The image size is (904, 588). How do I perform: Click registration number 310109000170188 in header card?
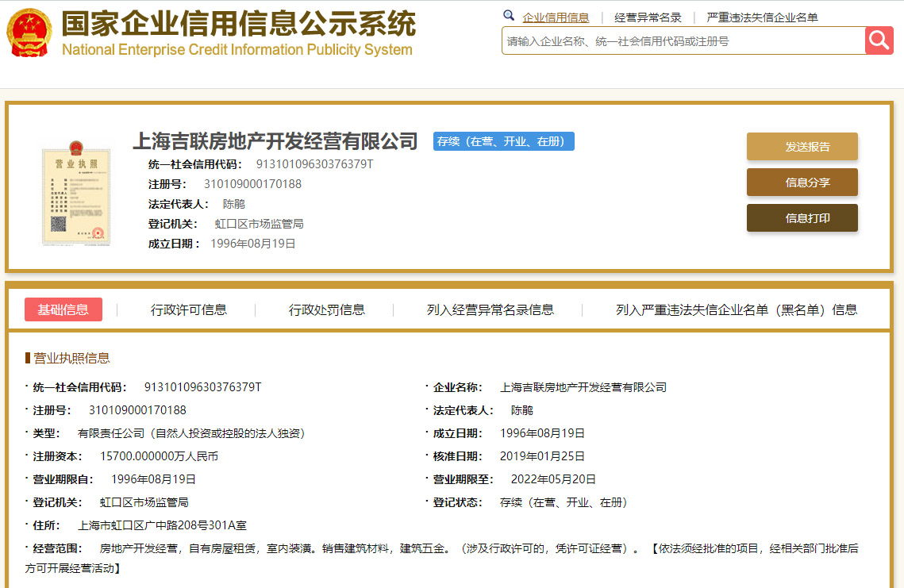(x=252, y=184)
